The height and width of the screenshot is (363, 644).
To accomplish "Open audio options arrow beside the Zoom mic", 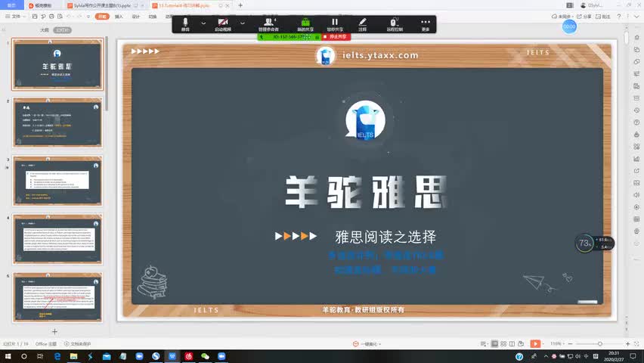I will click(203, 23).
